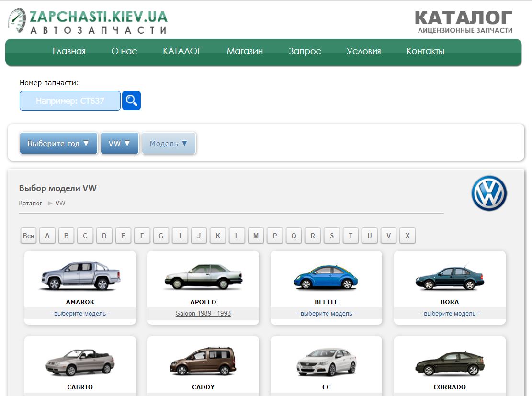The image size is (532, 396).
Task: Select the 'Все' letter filter
Action: (28, 236)
